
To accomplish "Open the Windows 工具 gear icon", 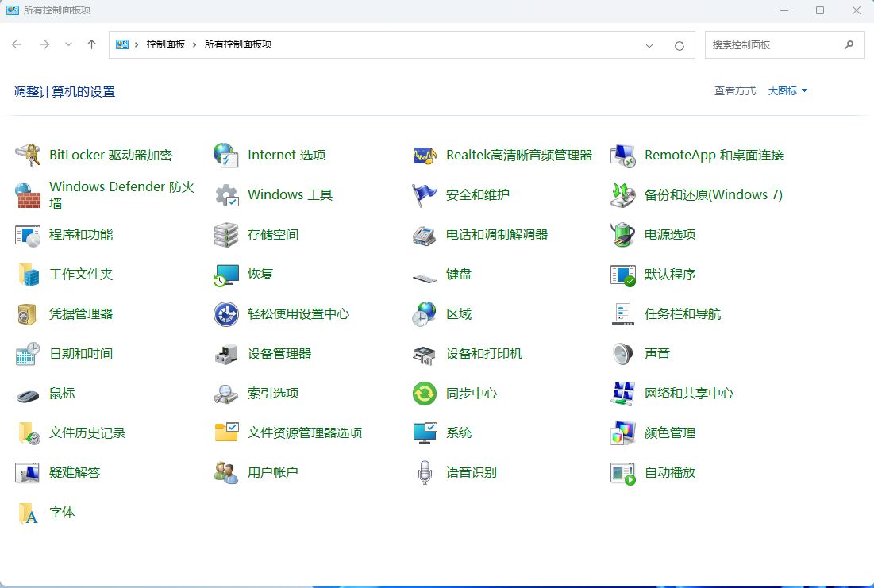I will [226, 195].
